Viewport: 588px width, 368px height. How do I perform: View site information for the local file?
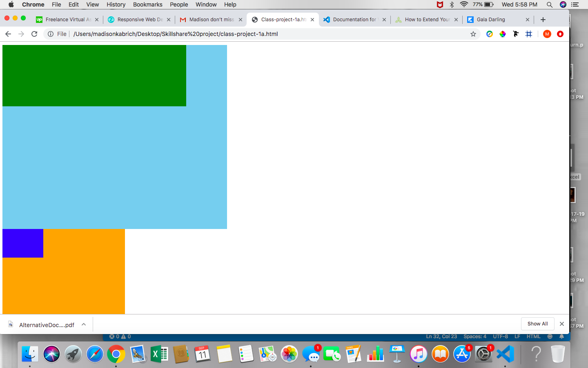(x=51, y=34)
